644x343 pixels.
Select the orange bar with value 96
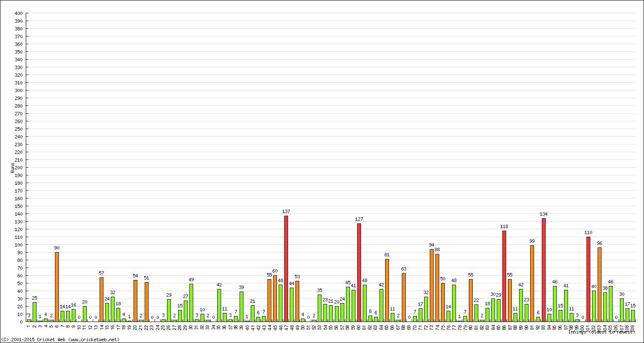[599, 284]
